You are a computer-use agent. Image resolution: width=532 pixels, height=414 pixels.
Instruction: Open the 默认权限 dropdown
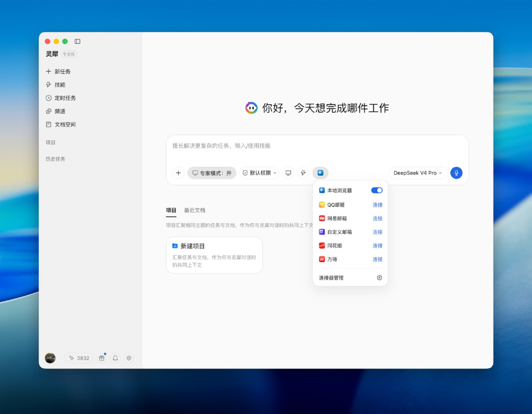[x=260, y=173]
